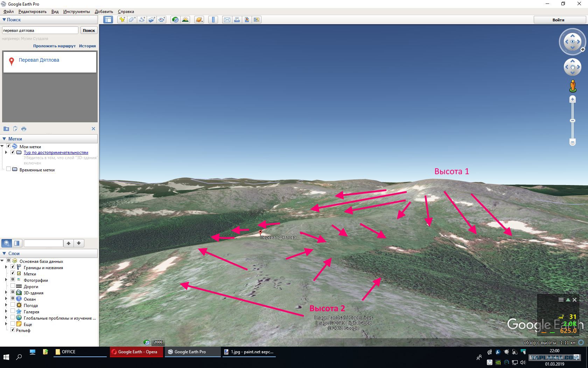Show historical imagery with the clock icon
The width and height of the screenshot is (588, 368).
click(175, 20)
